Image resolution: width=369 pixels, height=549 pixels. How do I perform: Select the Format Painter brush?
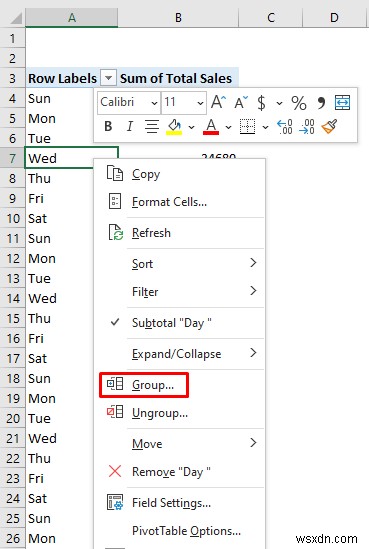(x=329, y=126)
